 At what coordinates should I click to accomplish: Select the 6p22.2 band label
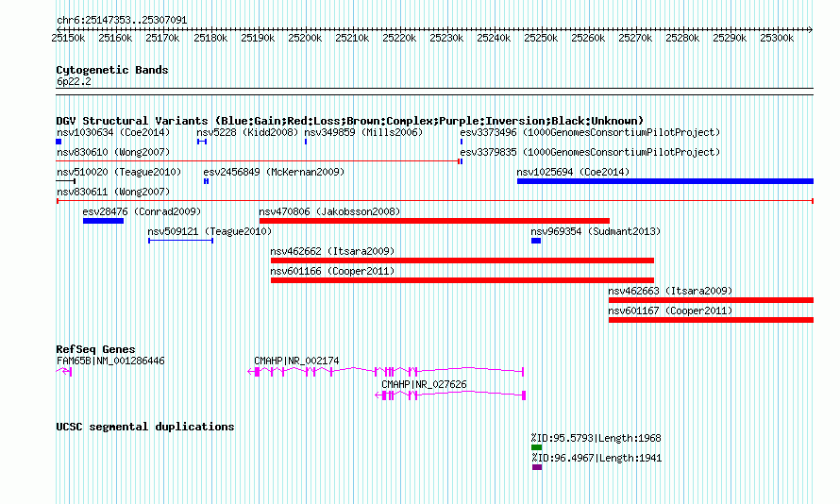[74, 81]
